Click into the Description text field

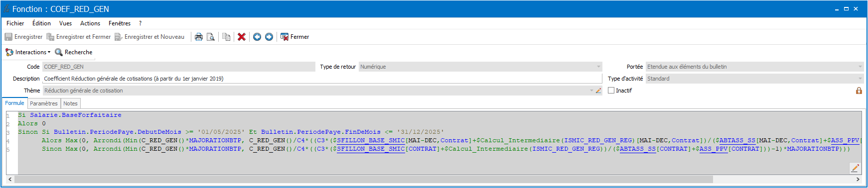tap(322, 79)
